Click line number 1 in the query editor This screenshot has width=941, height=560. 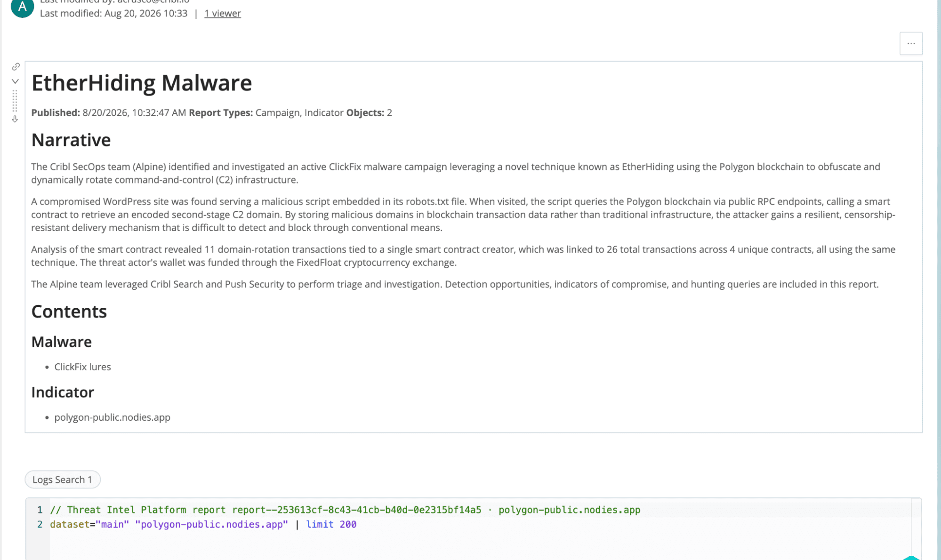[x=40, y=510]
